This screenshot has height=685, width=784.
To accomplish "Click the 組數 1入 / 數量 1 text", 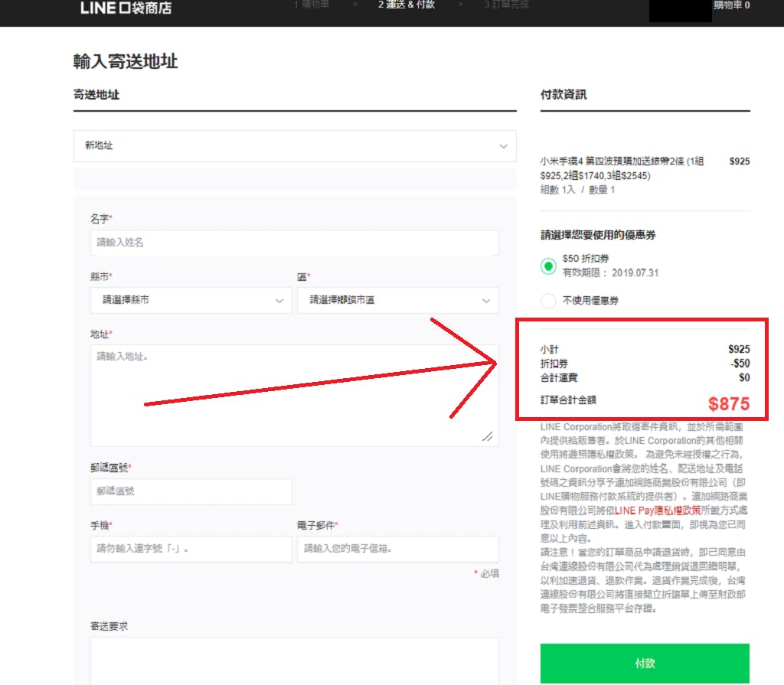I will click(x=577, y=190).
